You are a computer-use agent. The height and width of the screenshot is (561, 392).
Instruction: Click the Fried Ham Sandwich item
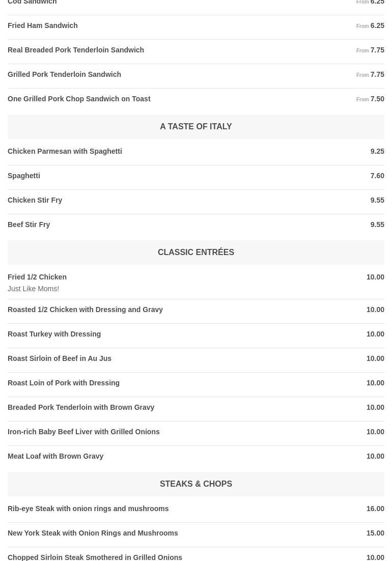click(43, 25)
